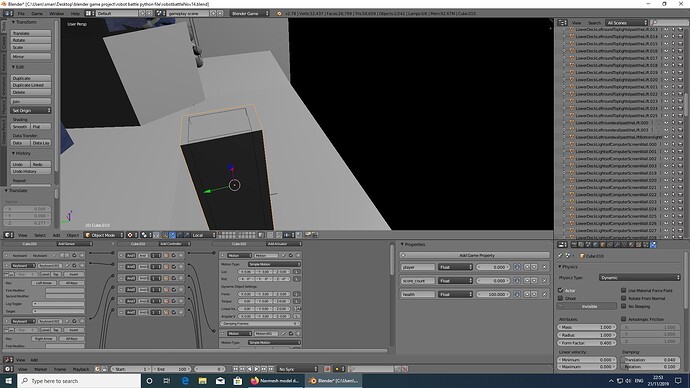Screen dimensions: 690x388
Task: Open Windows Start menu
Action: point(9,381)
